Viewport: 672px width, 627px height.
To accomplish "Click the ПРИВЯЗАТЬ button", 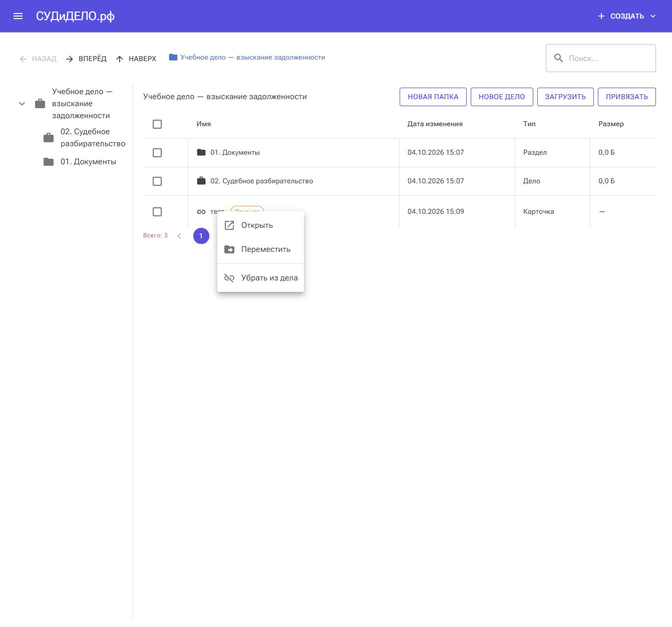I will (x=627, y=97).
